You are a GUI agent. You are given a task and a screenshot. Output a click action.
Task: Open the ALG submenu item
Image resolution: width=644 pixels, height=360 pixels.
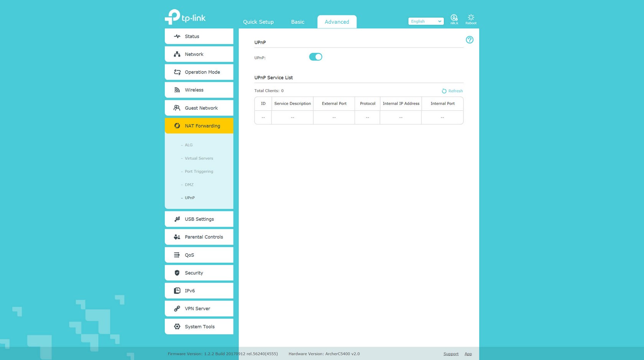pyautogui.click(x=189, y=145)
